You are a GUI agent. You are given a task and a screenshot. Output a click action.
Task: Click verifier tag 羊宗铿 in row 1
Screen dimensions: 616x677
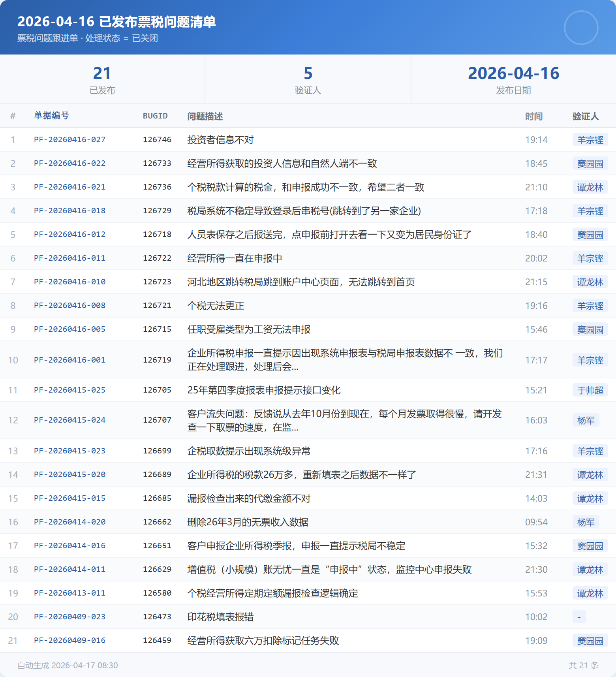point(590,140)
